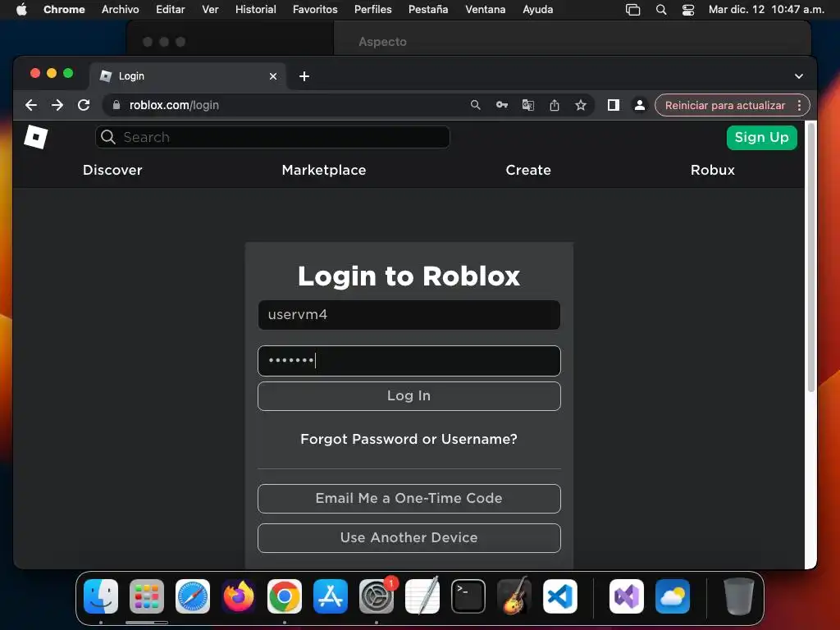The image size is (840, 630).
Task: Launch Safari from the dock
Action: pos(193,596)
